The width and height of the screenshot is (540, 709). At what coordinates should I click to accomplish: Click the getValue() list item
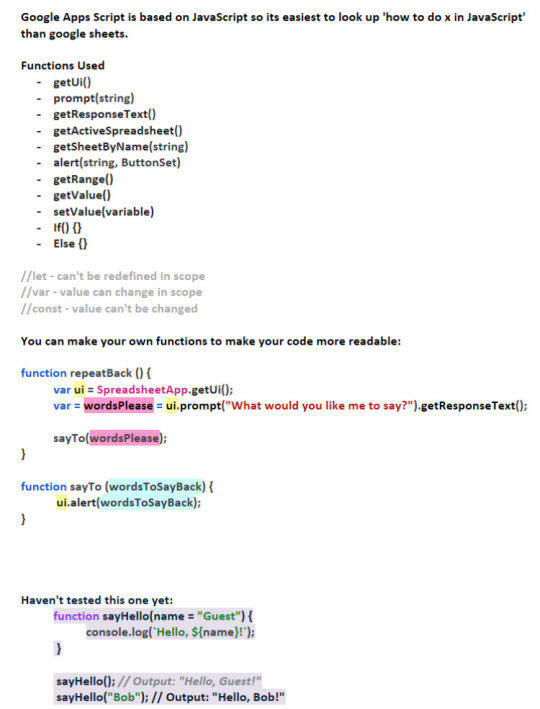82,195
